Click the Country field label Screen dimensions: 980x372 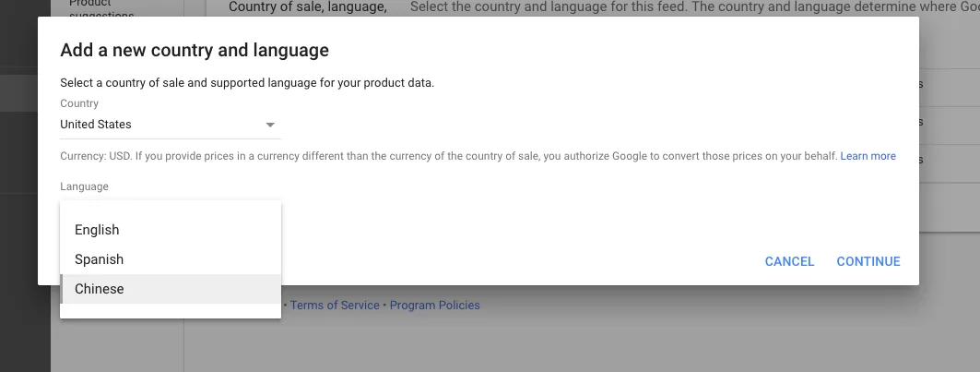(79, 103)
